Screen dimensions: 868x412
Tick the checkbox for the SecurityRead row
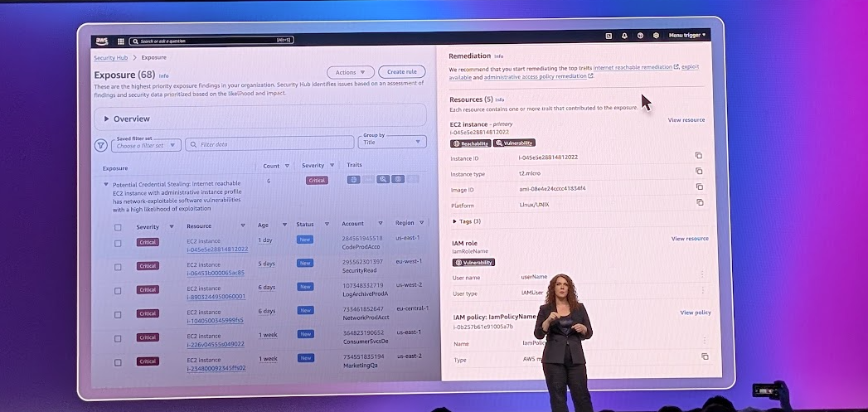[x=118, y=267]
